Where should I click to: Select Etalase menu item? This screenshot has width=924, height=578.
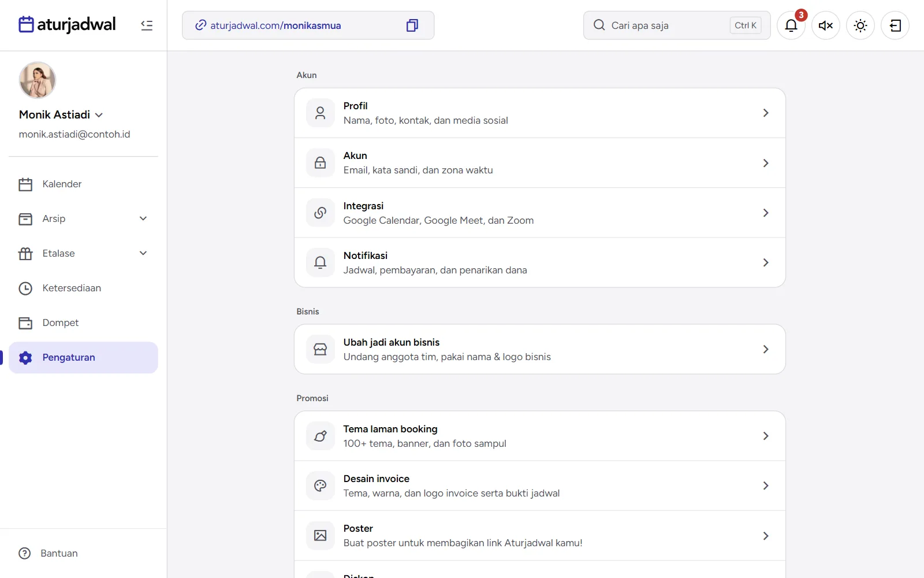click(x=83, y=253)
